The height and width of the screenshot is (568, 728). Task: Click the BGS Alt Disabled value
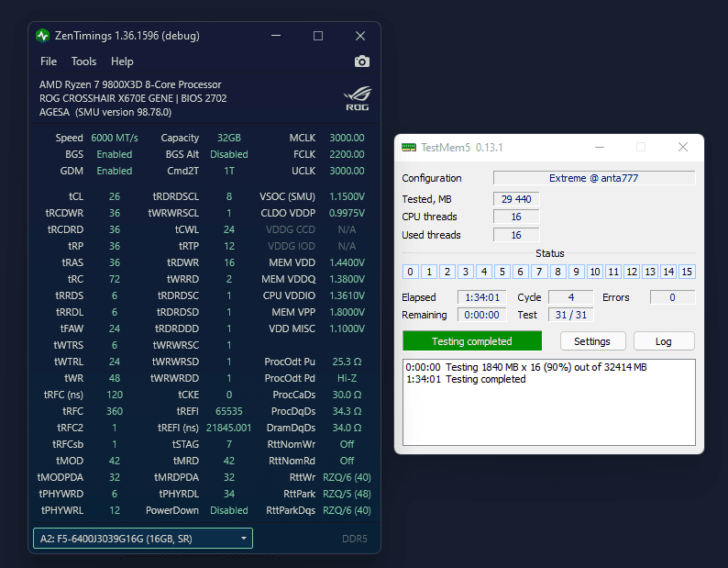[229, 154]
